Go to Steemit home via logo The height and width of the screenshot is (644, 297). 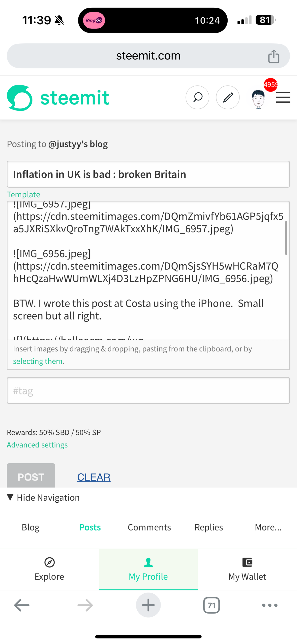click(58, 98)
